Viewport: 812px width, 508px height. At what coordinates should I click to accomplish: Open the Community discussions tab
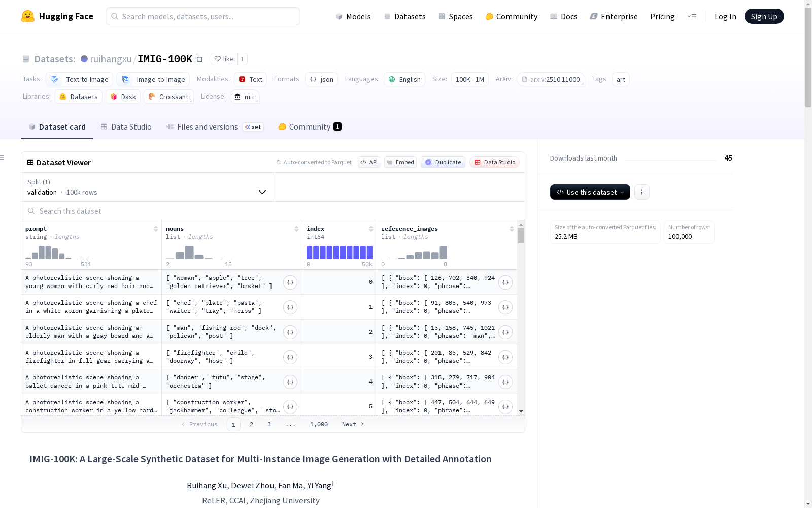click(310, 127)
